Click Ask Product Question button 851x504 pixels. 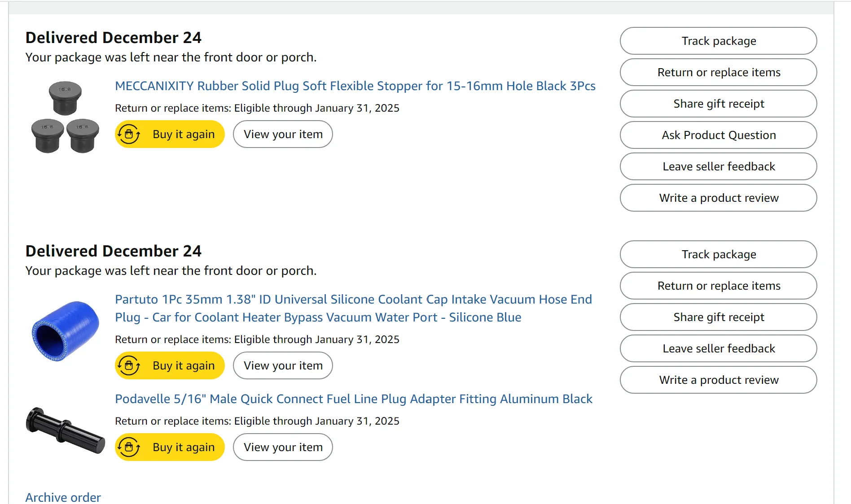pyautogui.click(x=718, y=135)
